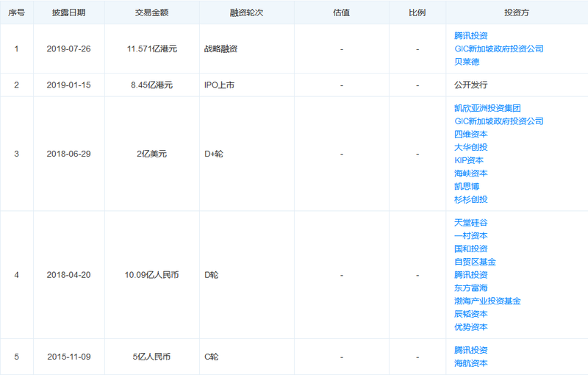Open the 杉杉创投 link
Image resolution: width=588 pixels, height=375 pixels.
[x=470, y=200]
